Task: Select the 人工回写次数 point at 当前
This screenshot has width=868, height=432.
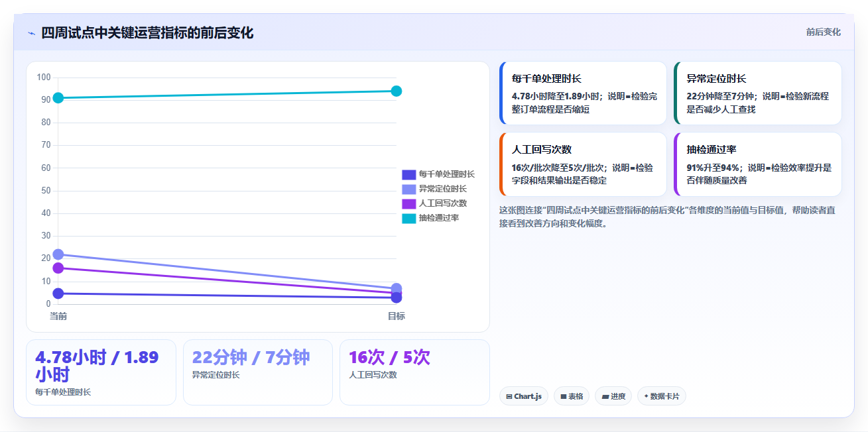Action: 58,268
